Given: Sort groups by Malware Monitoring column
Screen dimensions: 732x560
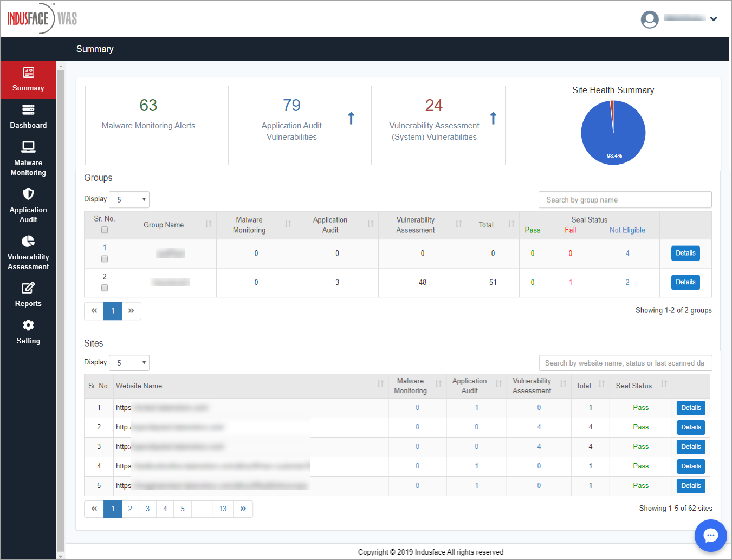Looking at the screenshot, I should click(288, 224).
